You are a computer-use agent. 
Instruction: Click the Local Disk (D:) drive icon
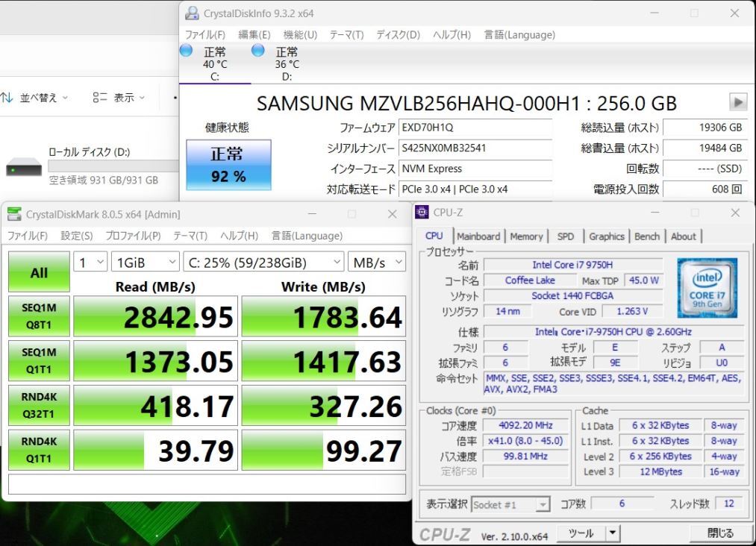pos(24,168)
